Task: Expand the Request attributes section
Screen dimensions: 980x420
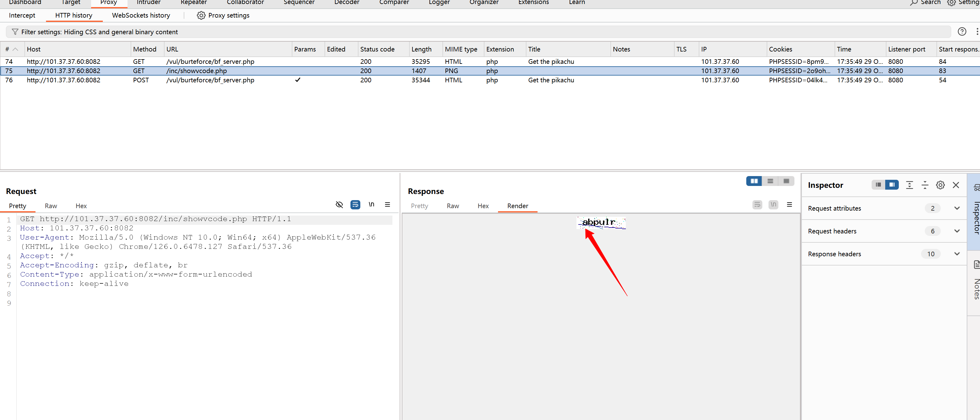Action: [957, 208]
